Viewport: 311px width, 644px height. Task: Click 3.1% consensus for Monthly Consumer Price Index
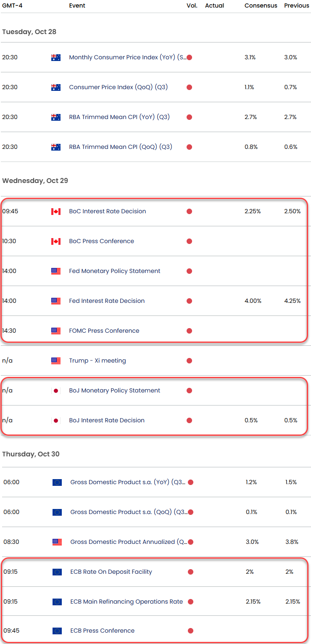[x=250, y=58]
